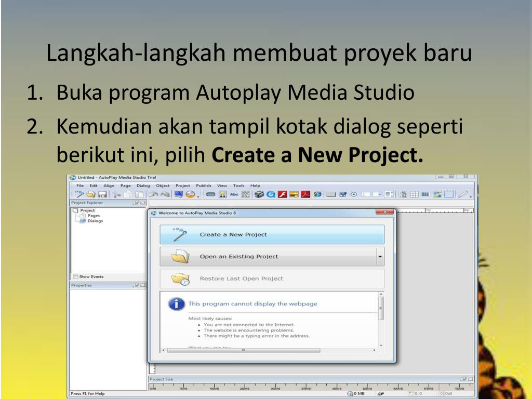Open the Dialog menu
532x399 pixels.
[x=143, y=185]
